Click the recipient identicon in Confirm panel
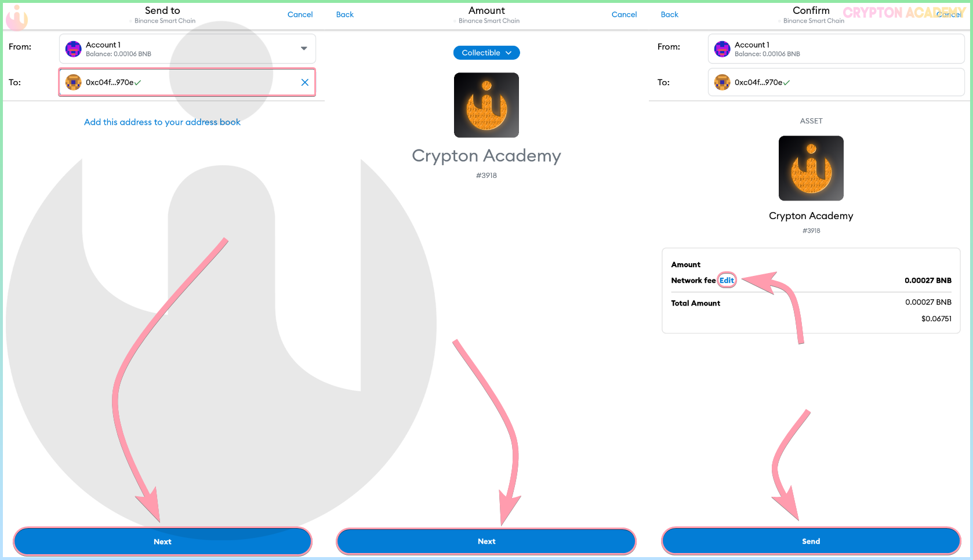 tap(722, 82)
